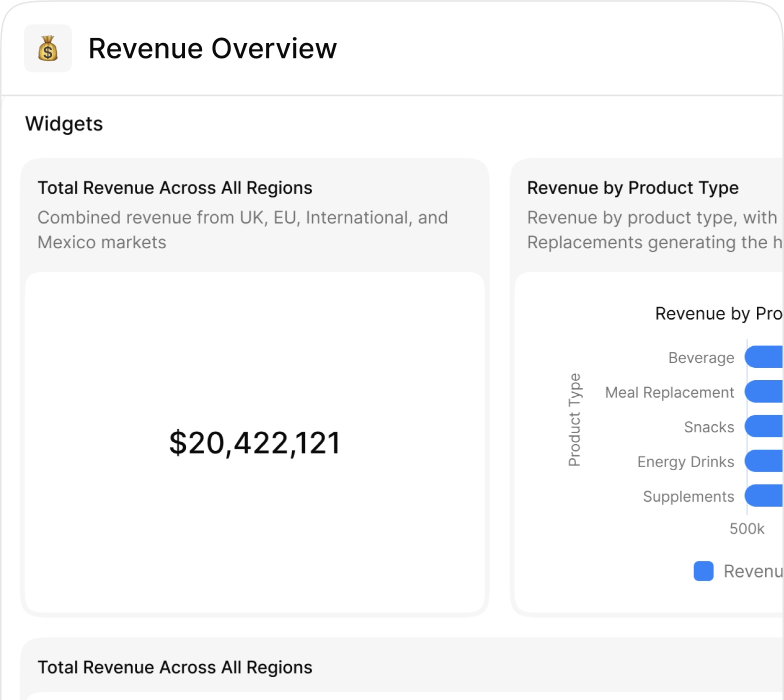The image size is (784, 700).
Task: Click the Energy Drinks bar
Action: [x=764, y=461]
